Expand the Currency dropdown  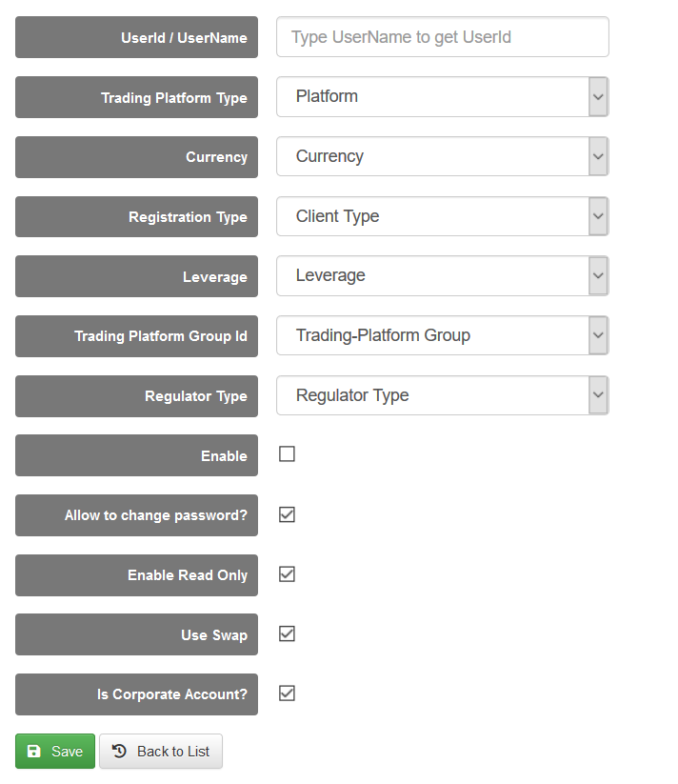tap(442, 156)
